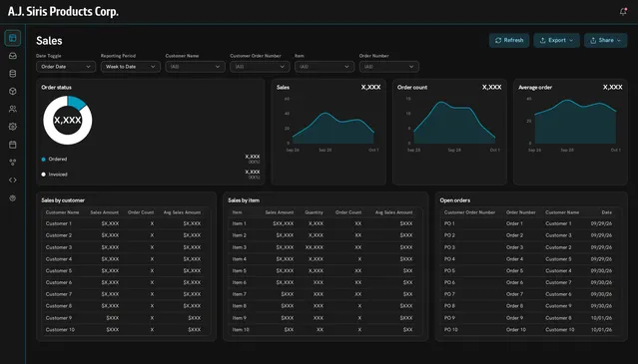Click the blue Ordered legend dot

click(44, 160)
